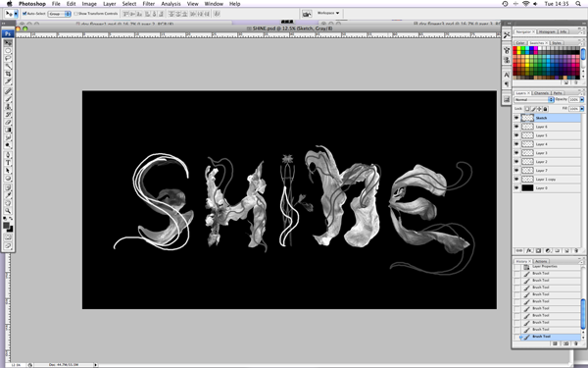Open the Layer menu
The image size is (588, 368).
click(x=109, y=4)
